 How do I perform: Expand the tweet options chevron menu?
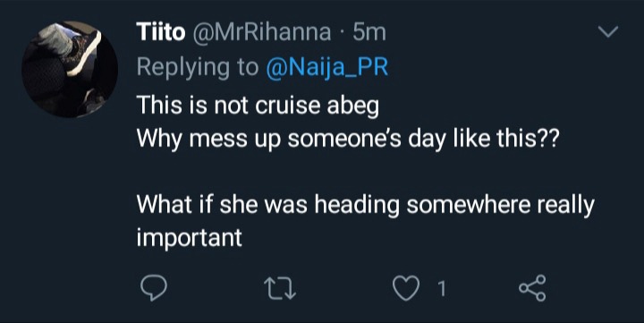click(608, 31)
